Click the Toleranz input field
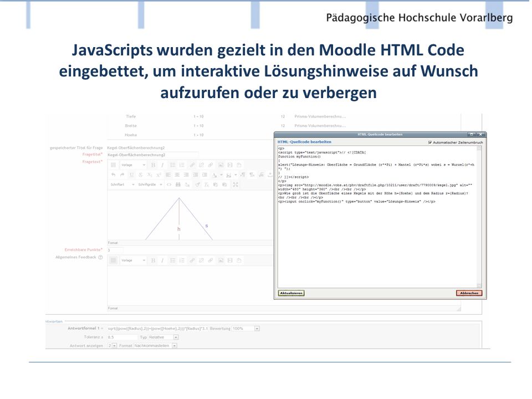Screen dimensions: 532x399 (122, 337)
